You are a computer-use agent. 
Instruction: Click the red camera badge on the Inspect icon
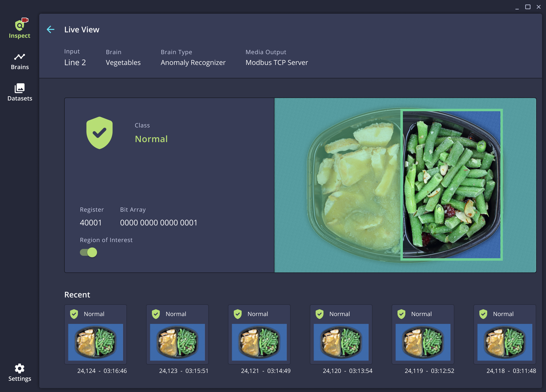click(x=25, y=20)
